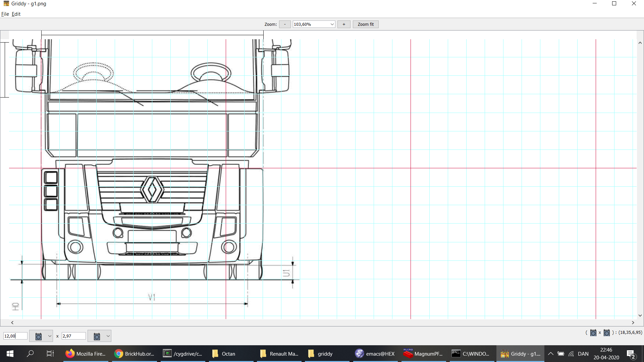The image size is (644, 362).
Task: Open the File menu
Action: (x=5, y=14)
